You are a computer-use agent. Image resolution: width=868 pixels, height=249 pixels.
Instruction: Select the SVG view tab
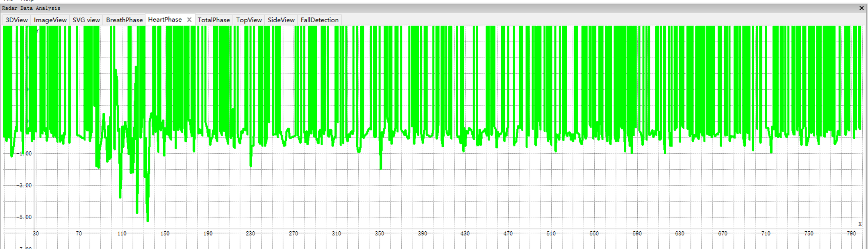click(x=86, y=20)
